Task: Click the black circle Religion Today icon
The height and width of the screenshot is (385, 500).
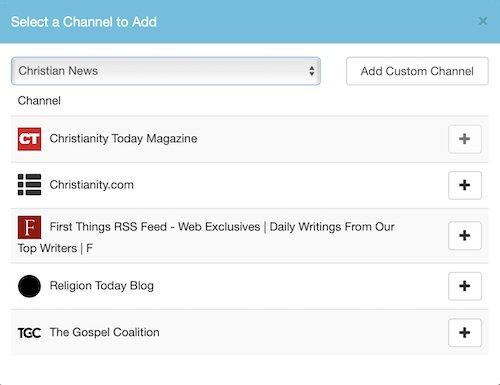Action: click(x=29, y=286)
